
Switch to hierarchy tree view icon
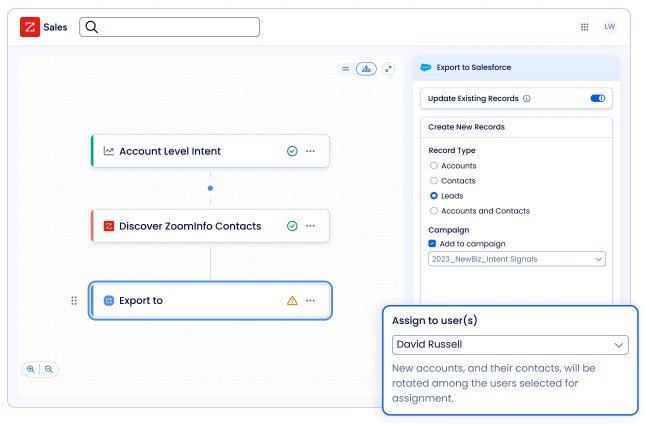point(366,69)
